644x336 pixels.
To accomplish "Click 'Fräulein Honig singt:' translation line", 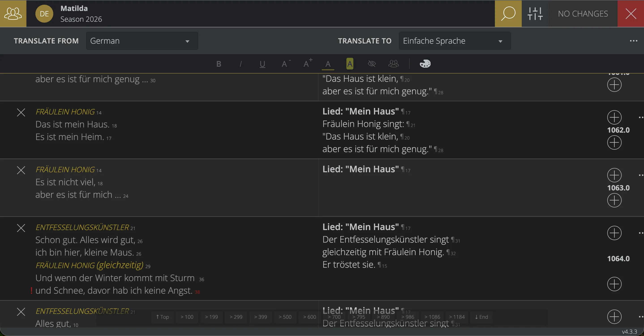I will click(x=363, y=124).
